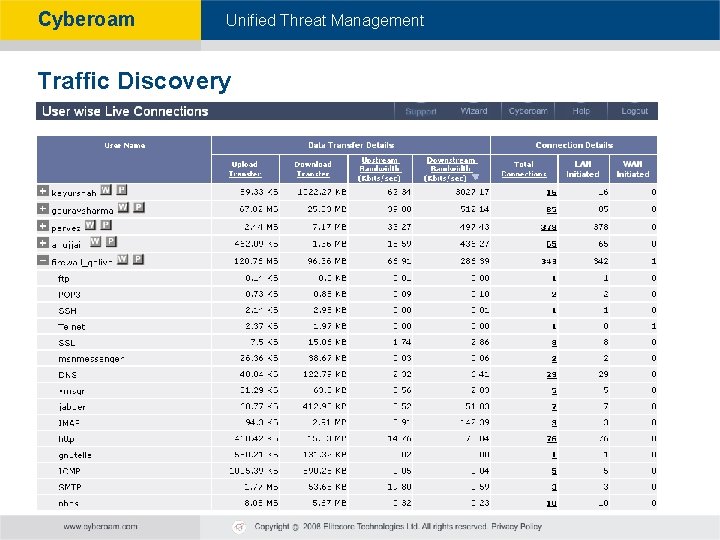Open the Help menu item
This screenshot has height=540, width=720.
[581, 111]
